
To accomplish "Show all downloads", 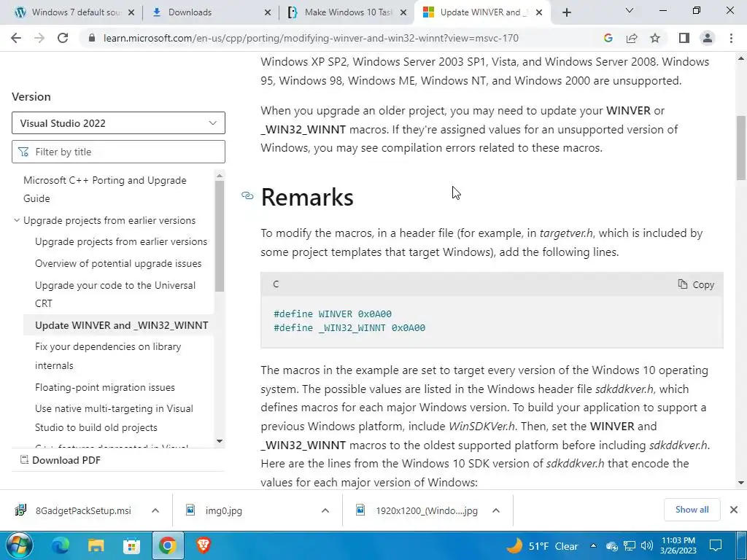I will click(x=692, y=510).
